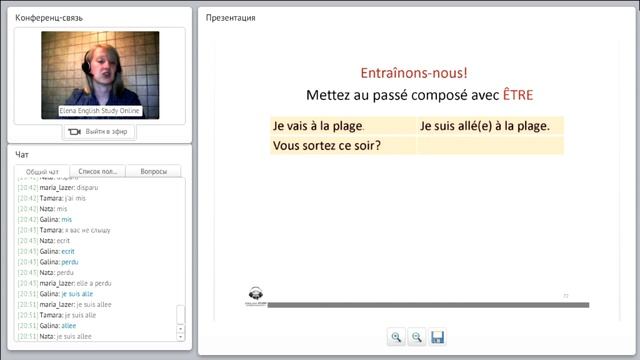Open the 'Список пол...' participants tab
Image resolution: width=640 pixels, height=360 pixels.
(98, 171)
